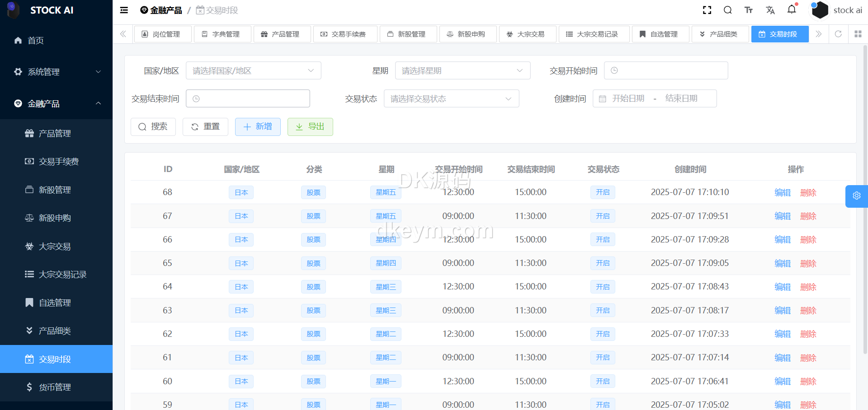The height and width of the screenshot is (410, 868).
Task: Click the font size adjustment icon
Action: coord(749,10)
